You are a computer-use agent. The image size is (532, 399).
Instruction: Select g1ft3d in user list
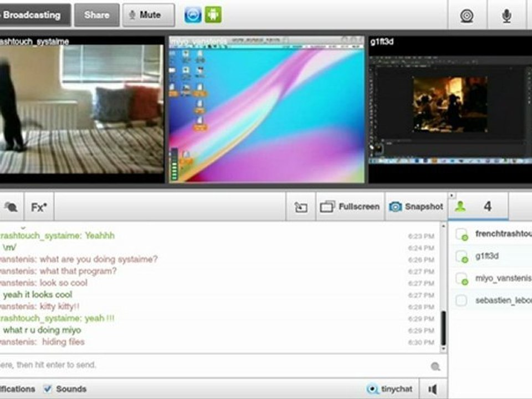(487, 256)
